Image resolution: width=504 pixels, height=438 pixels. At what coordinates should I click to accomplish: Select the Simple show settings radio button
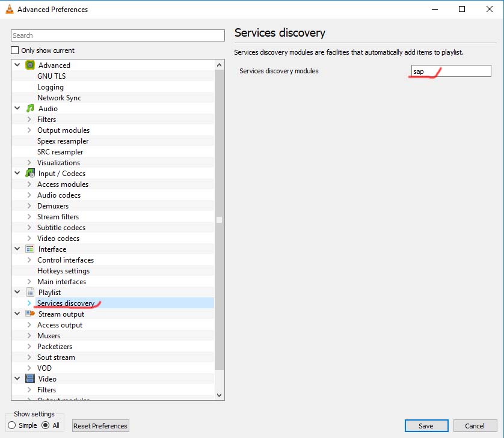[x=11, y=425]
